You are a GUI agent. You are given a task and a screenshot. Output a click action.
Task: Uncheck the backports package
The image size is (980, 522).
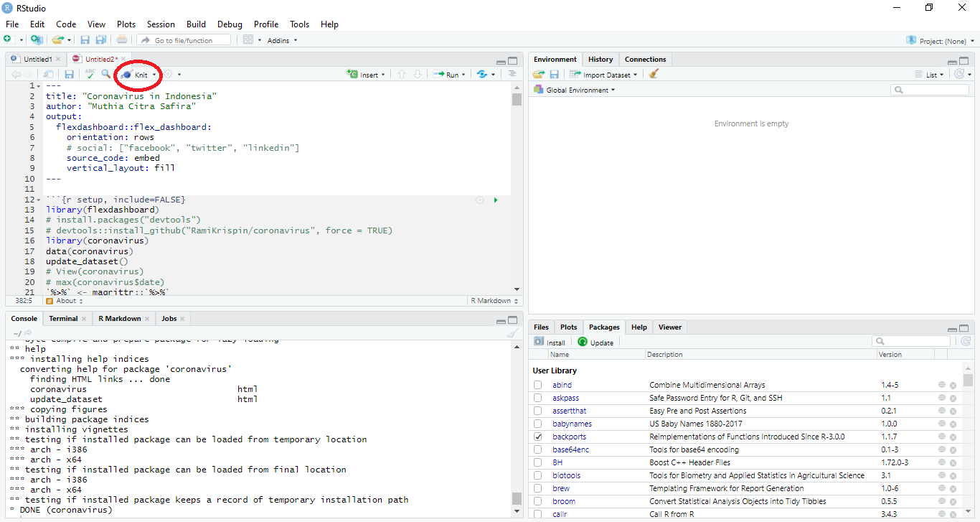click(538, 437)
